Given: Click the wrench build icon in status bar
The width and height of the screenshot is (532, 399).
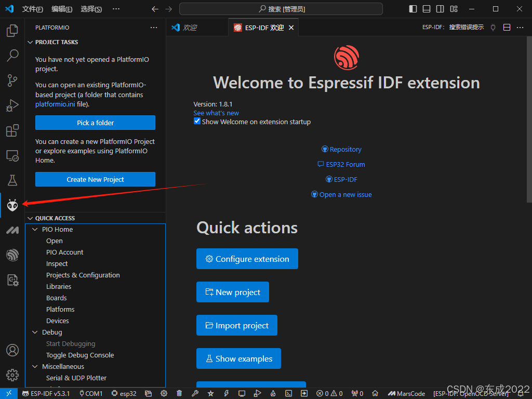Looking at the screenshot, I should coord(195,394).
